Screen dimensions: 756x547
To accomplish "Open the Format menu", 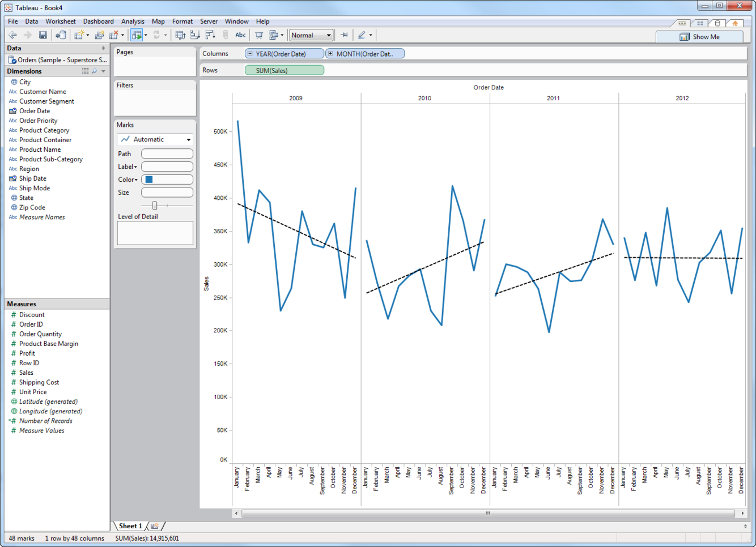I will (182, 22).
